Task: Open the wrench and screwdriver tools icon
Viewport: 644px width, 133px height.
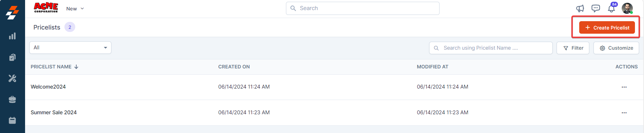Action: coord(13,78)
